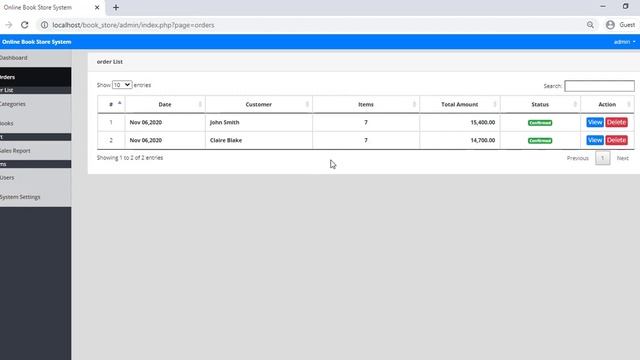Image resolution: width=640 pixels, height=360 pixels.
Task: Click the Online Book Store System header title
Action: (36, 42)
